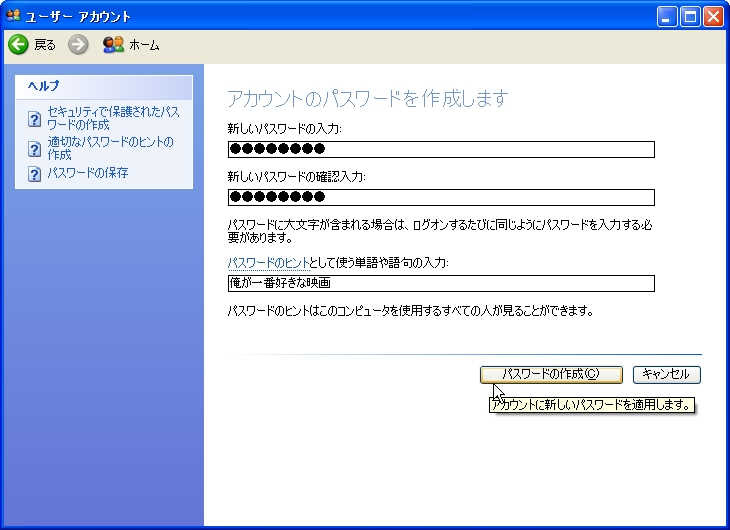The width and height of the screenshot is (730, 530).
Task: Click the ヘルプ panel header
Action: point(104,87)
